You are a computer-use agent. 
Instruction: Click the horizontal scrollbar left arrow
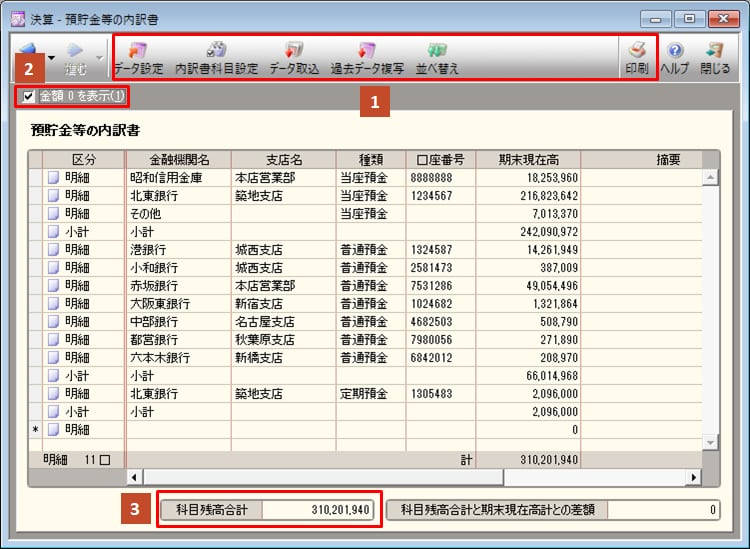coord(134,477)
